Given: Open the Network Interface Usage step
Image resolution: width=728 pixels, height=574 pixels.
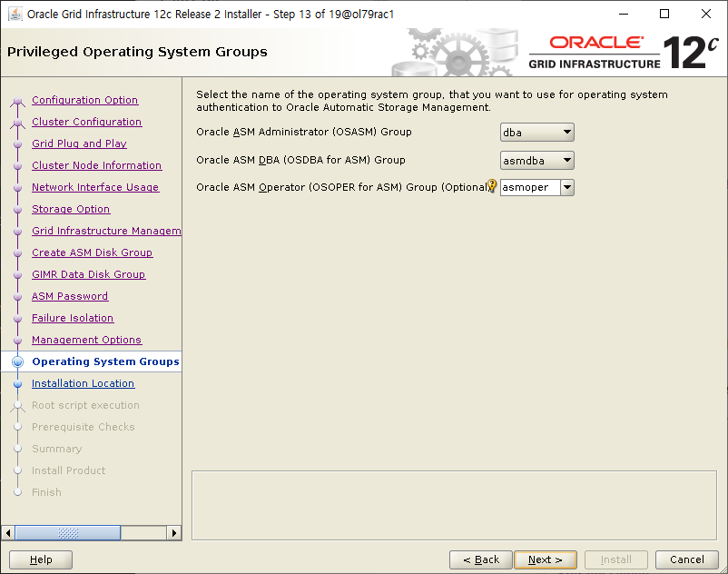Looking at the screenshot, I should pos(95,187).
